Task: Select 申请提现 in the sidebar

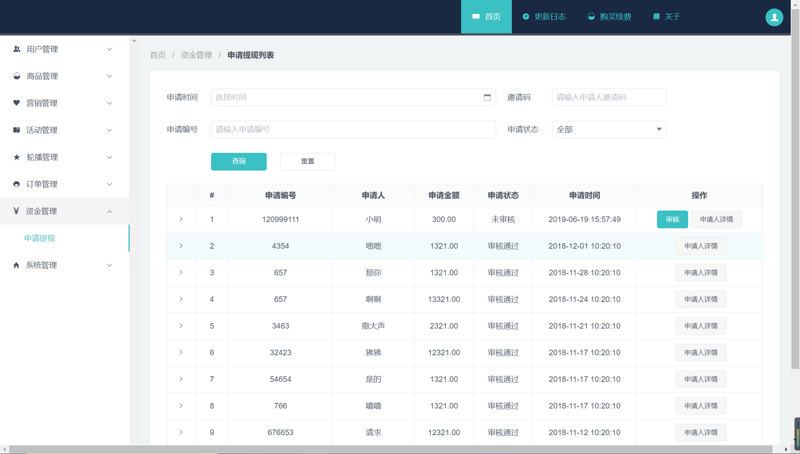Action: (39, 238)
